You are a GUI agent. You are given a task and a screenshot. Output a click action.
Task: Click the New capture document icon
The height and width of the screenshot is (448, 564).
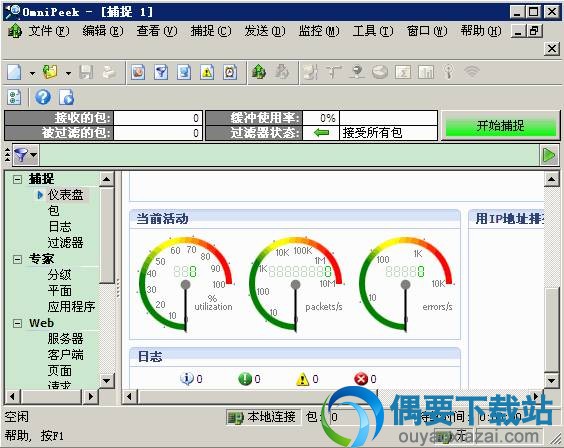point(14,72)
